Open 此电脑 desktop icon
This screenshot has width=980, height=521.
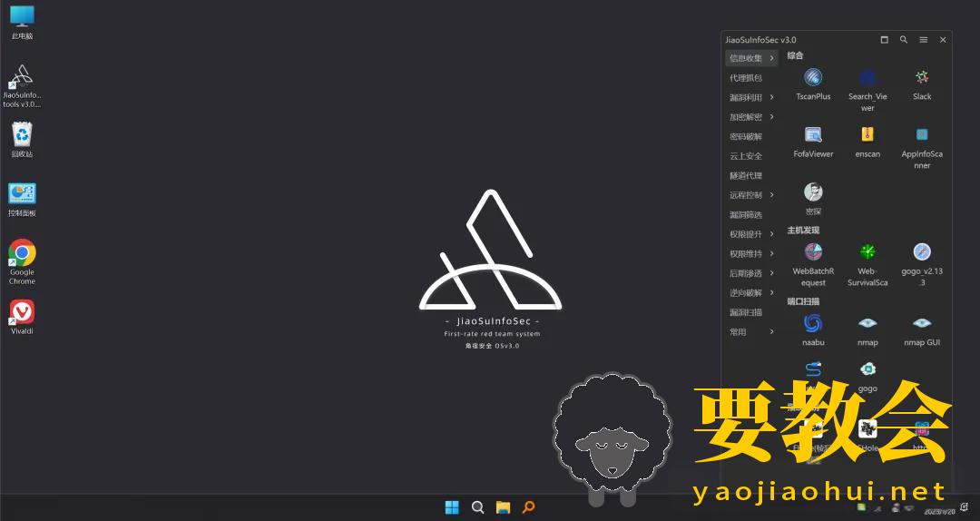pos(22,23)
